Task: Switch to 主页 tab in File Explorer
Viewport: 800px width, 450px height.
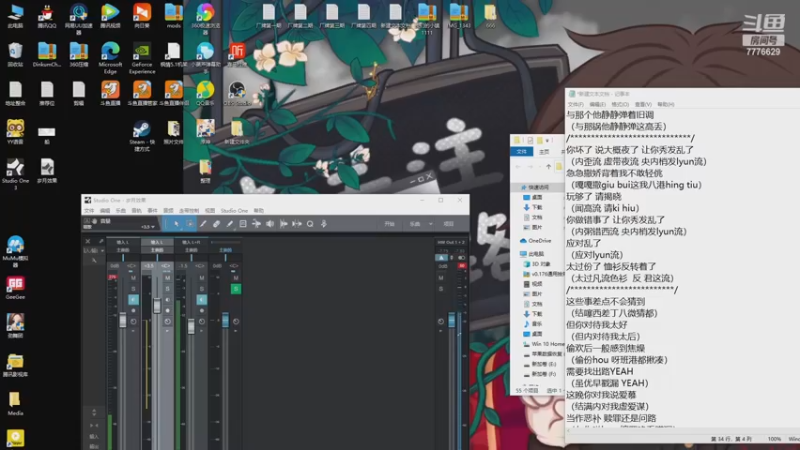Action: click(544, 152)
